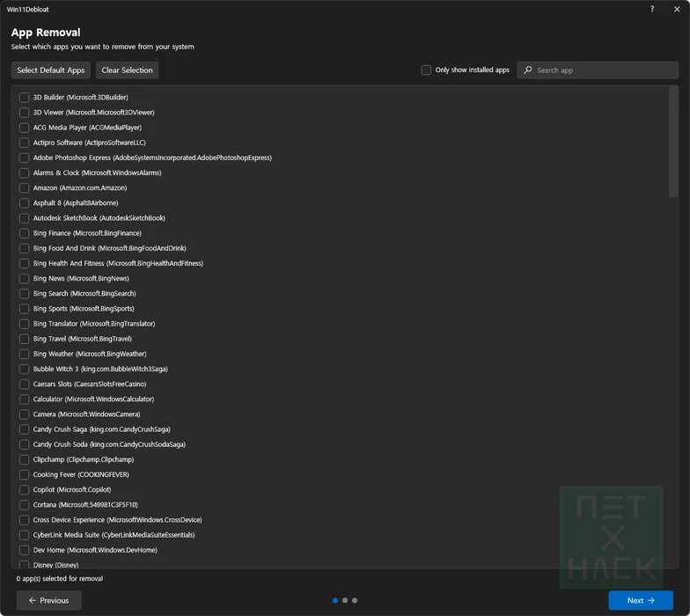
Task: Click the Clear Selection button
Action: point(127,70)
